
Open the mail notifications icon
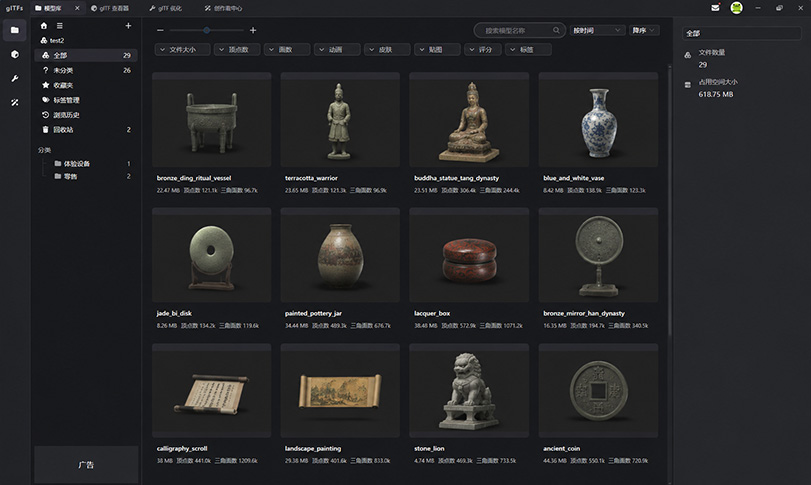coord(715,8)
